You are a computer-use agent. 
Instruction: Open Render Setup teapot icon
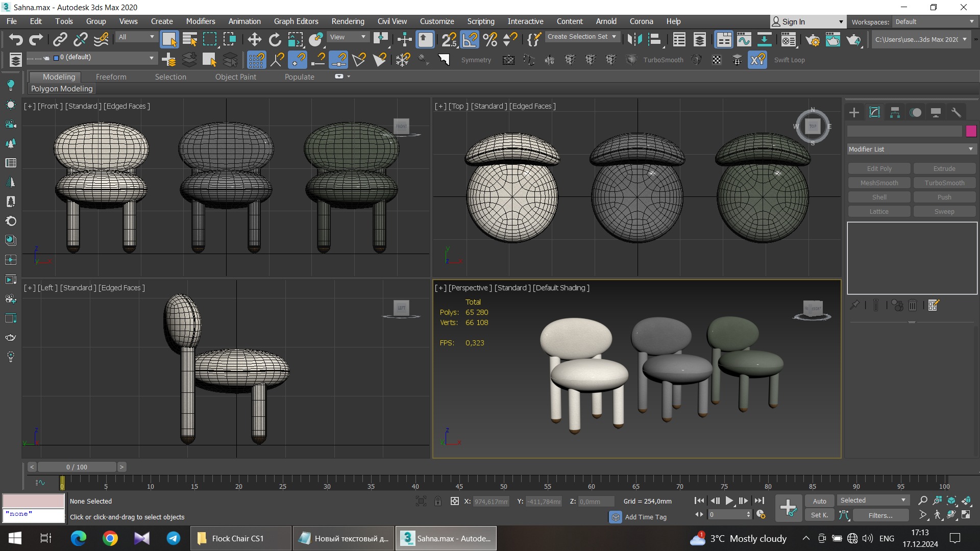click(813, 39)
